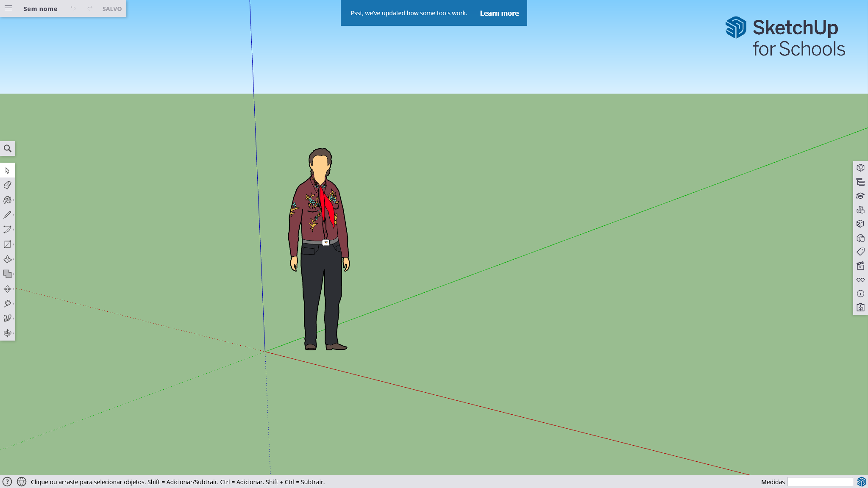
Task: Expand the Arc tools flyout
Action: click(14, 230)
